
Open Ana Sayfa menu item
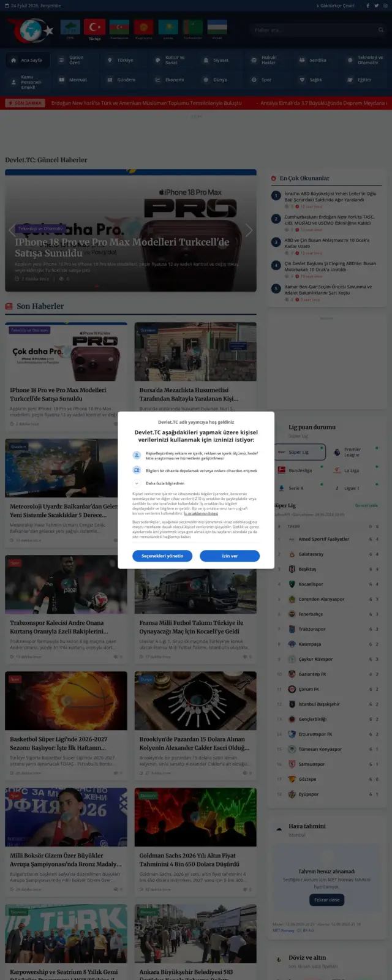27,60
